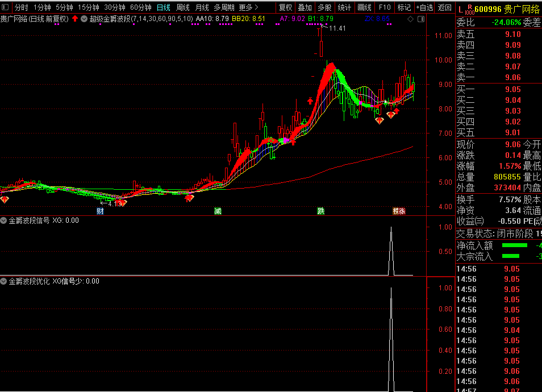Viewport: 542px width, 392px height.
Task: Expand the 更多 periods dropdown
Action: pos(248,7)
